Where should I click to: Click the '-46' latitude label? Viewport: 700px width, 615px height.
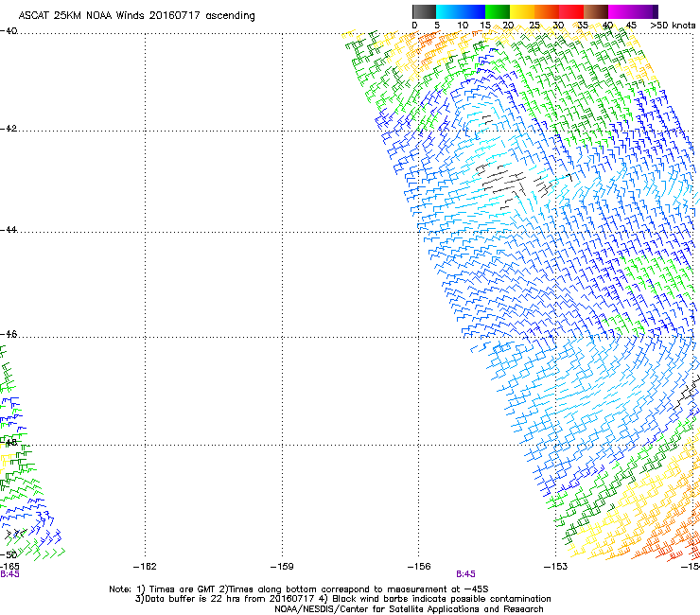click(9, 334)
